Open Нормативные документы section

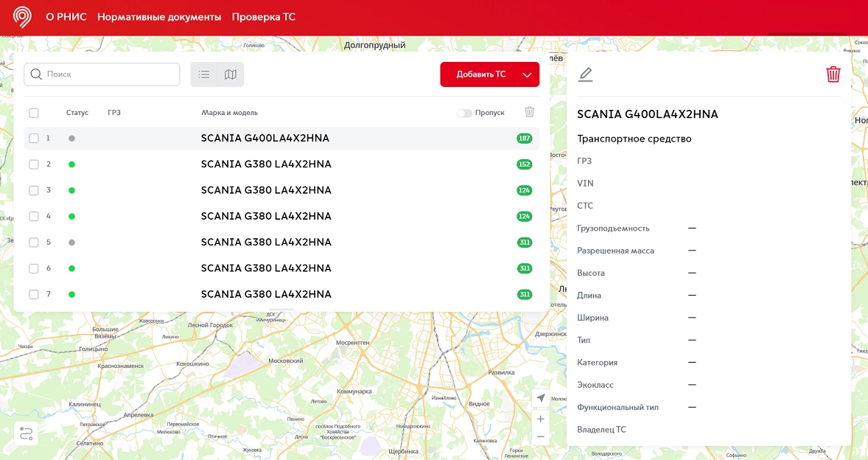coord(159,17)
